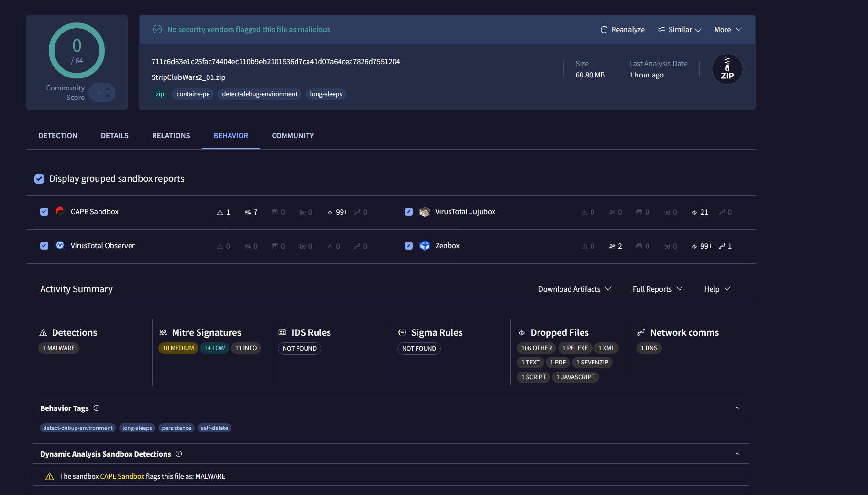Click the ZIP file type icon
This screenshot has height=495, width=868.
pyautogui.click(x=727, y=69)
